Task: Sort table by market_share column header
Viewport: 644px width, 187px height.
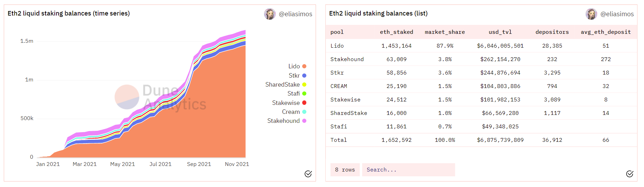Action: click(445, 32)
